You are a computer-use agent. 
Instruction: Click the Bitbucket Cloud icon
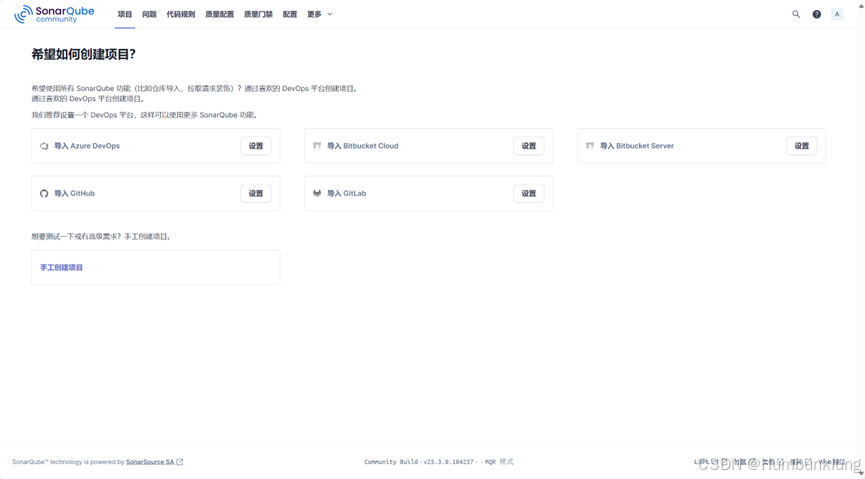point(317,146)
